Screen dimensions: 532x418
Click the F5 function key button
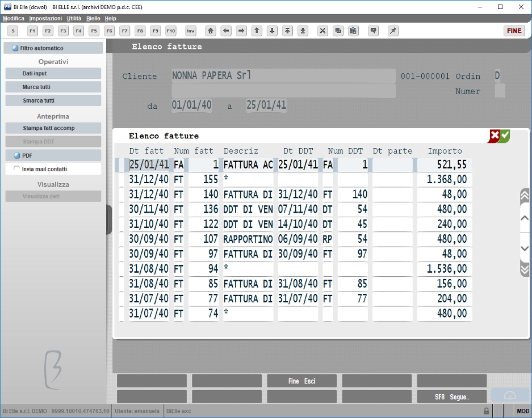[x=94, y=31]
